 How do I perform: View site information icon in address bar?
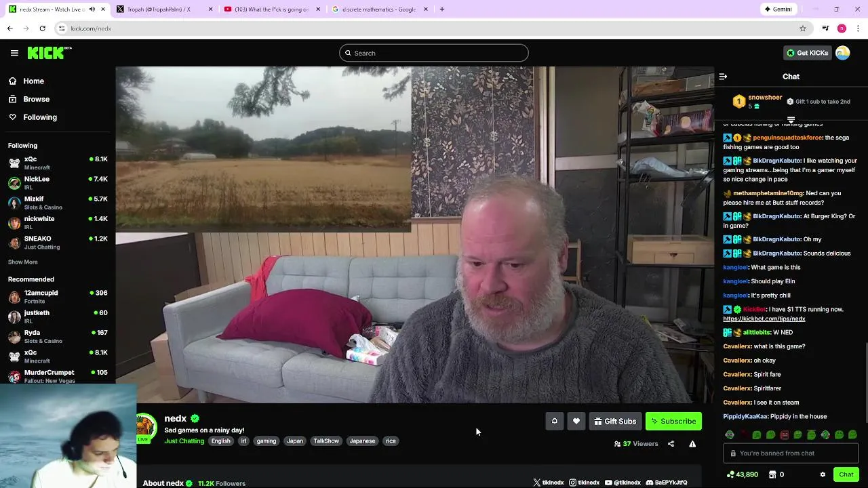point(62,28)
